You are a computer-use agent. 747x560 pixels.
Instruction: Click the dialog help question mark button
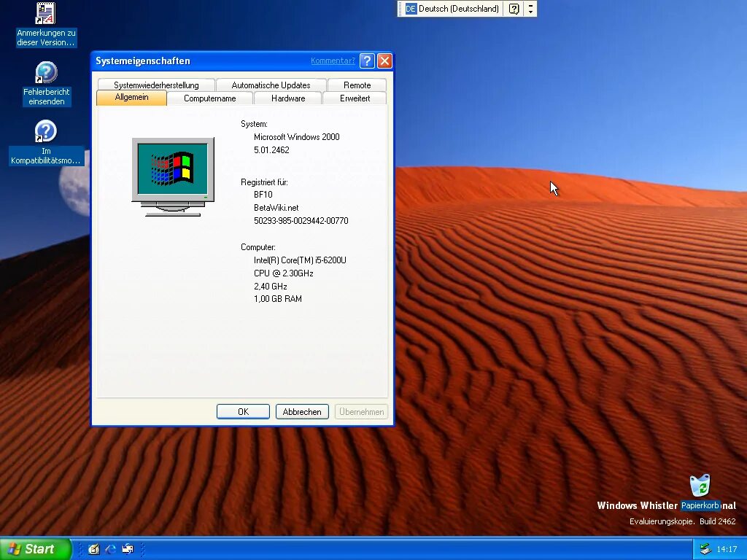(x=367, y=61)
